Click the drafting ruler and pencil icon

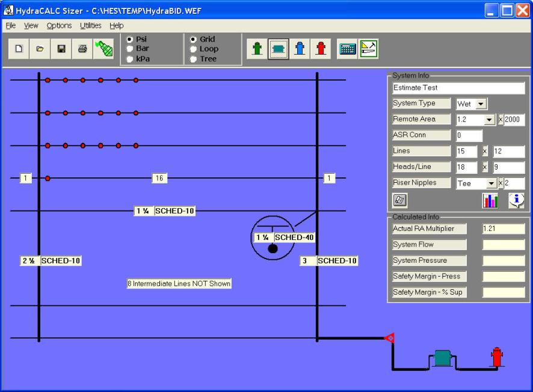tap(369, 49)
